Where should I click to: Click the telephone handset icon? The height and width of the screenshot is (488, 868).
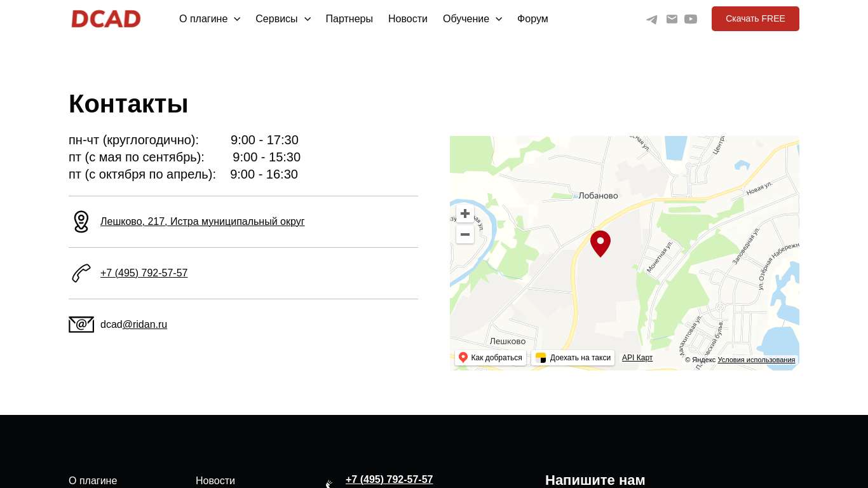coord(81,273)
